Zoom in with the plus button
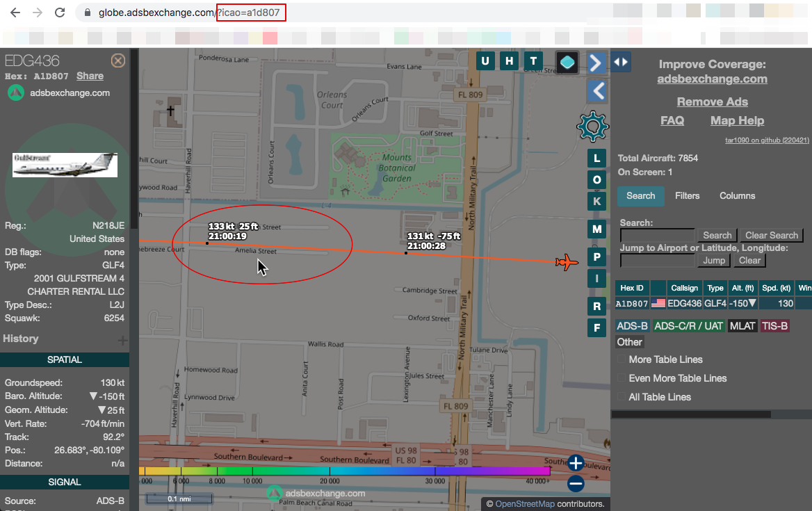 point(576,463)
